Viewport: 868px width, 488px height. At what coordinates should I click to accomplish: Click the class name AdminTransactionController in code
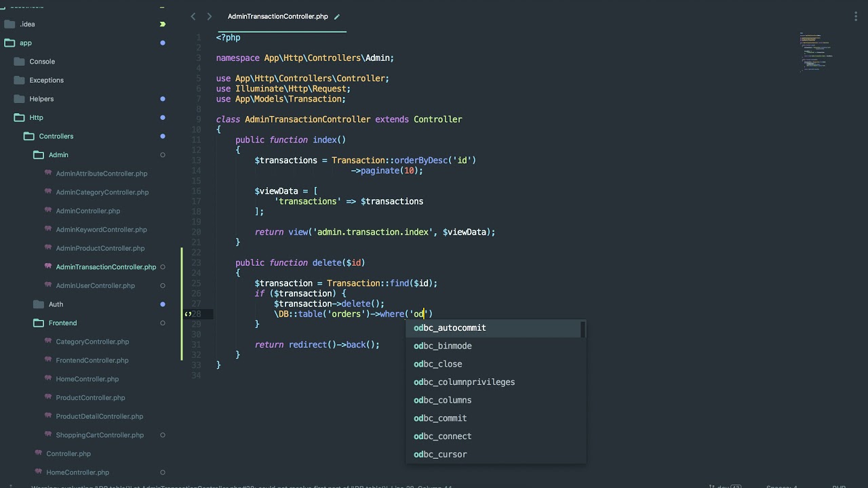click(x=307, y=119)
